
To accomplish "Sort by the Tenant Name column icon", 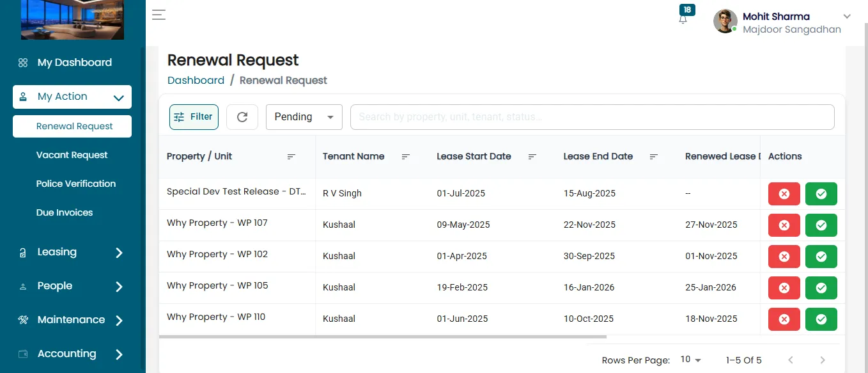I will point(406,157).
